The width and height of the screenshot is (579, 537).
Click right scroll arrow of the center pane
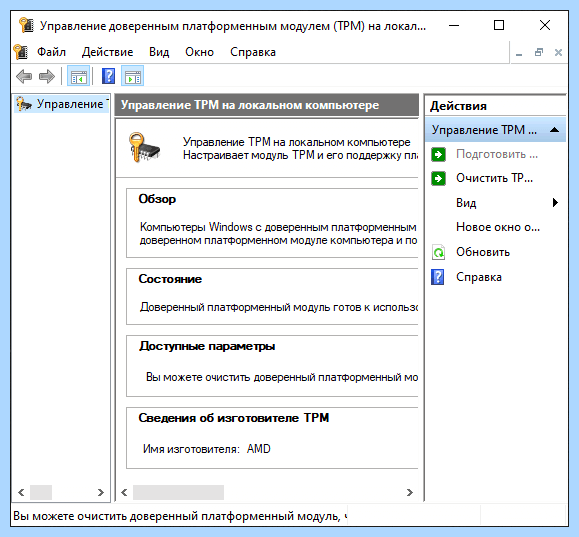pyautogui.click(x=410, y=492)
